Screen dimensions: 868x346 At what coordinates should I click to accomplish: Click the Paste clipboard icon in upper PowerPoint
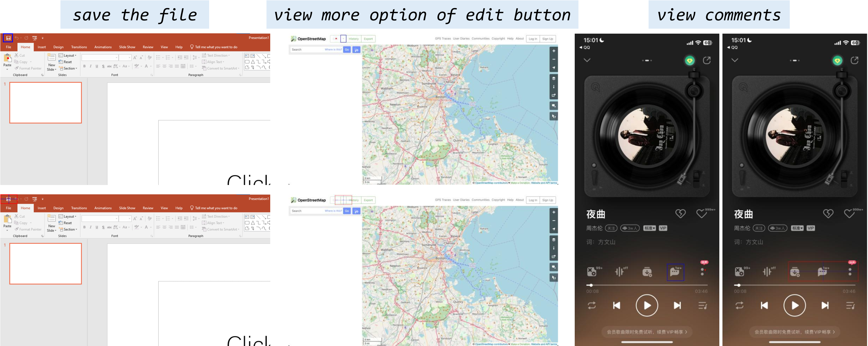tap(7, 59)
